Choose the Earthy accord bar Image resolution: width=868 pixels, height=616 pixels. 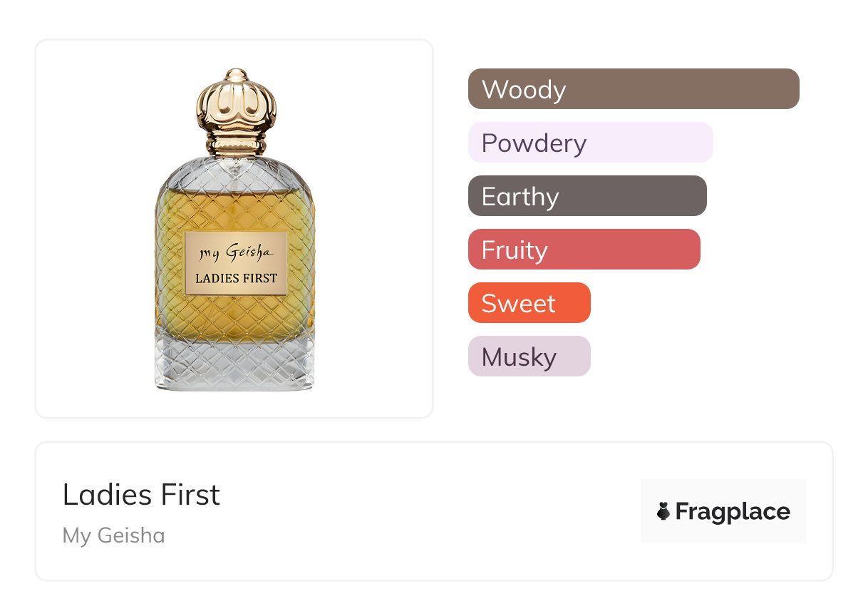[x=587, y=196]
